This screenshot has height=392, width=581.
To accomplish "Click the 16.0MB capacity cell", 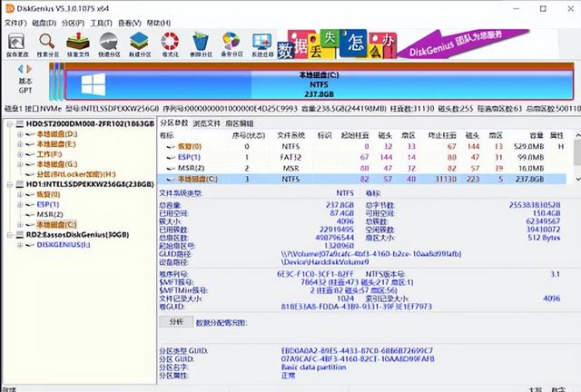I will pos(531,168).
